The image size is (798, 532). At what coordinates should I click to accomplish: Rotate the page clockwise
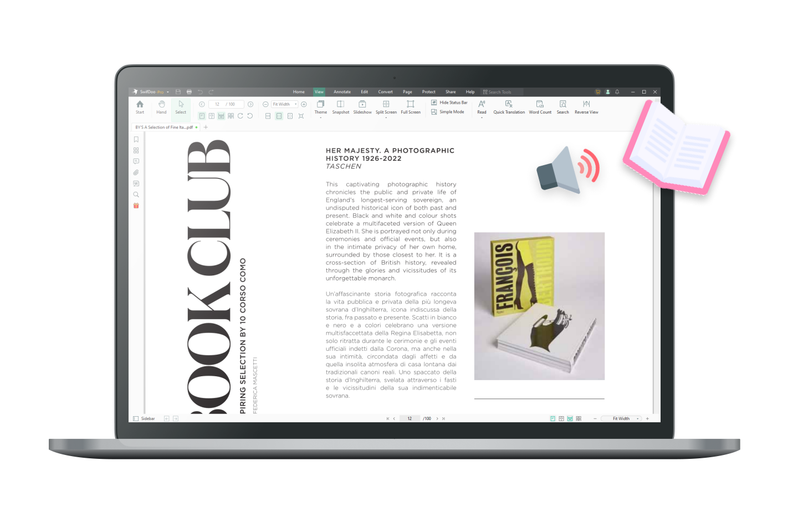click(x=241, y=116)
